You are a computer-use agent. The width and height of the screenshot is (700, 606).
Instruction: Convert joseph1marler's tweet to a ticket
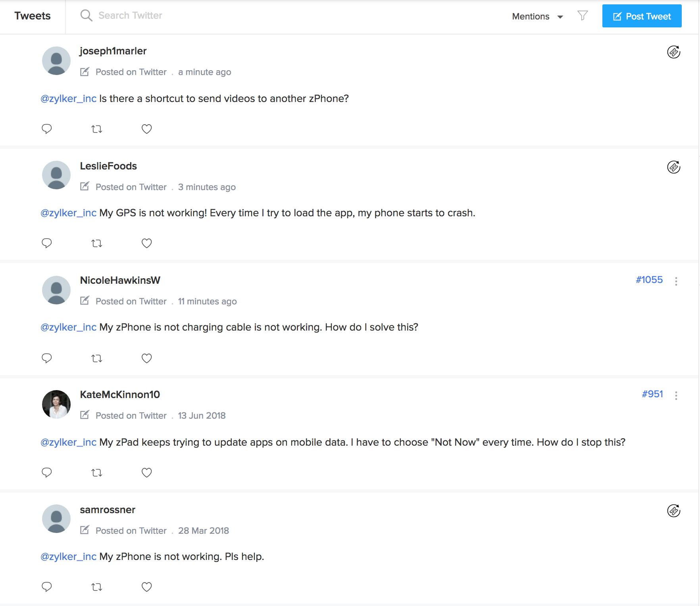point(673,52)
